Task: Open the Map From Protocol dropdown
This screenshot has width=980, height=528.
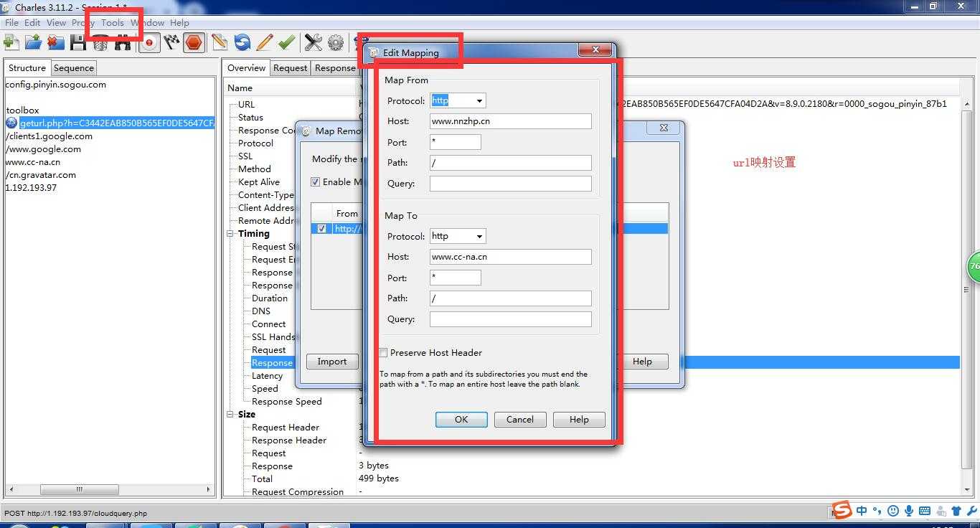Action: click(x=479, y=100)
